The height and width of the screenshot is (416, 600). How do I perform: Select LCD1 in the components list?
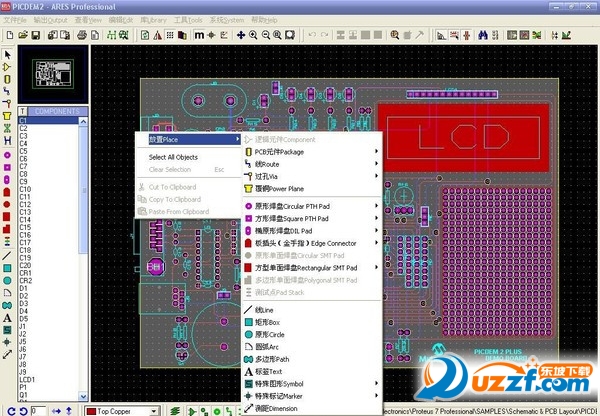tap(28, 379)
